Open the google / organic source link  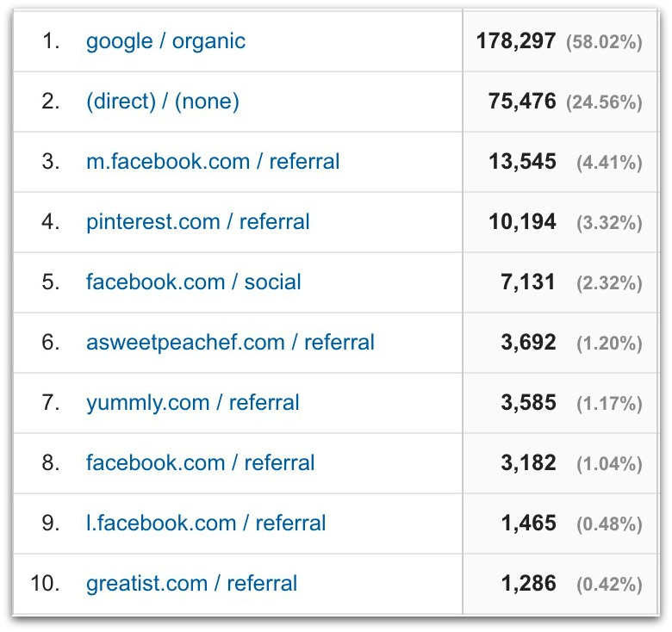tap(165, 41)
